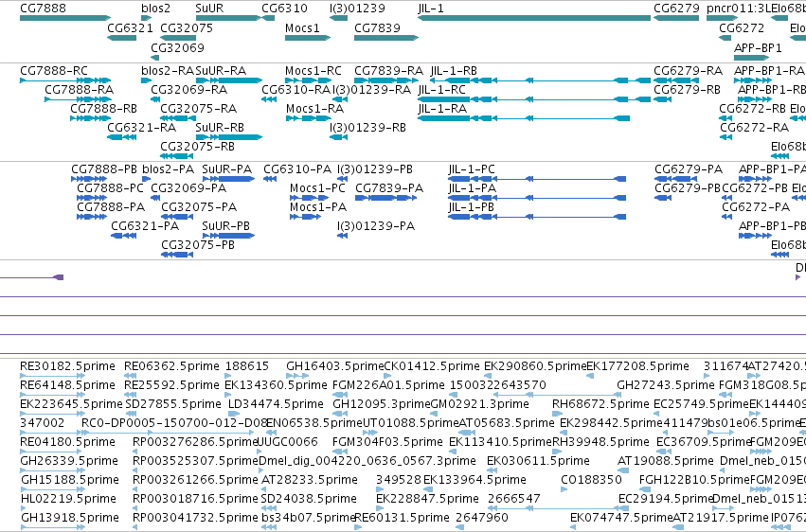806x532 pixels.
Task: Open the JIL-1-RA transcript label
Action: (x=442, y=108)
